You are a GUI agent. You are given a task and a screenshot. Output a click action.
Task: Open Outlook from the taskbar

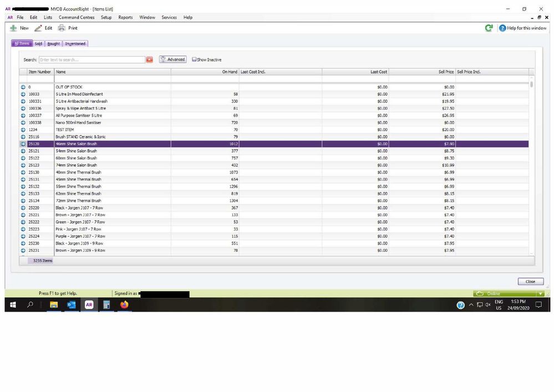point(71,305)
